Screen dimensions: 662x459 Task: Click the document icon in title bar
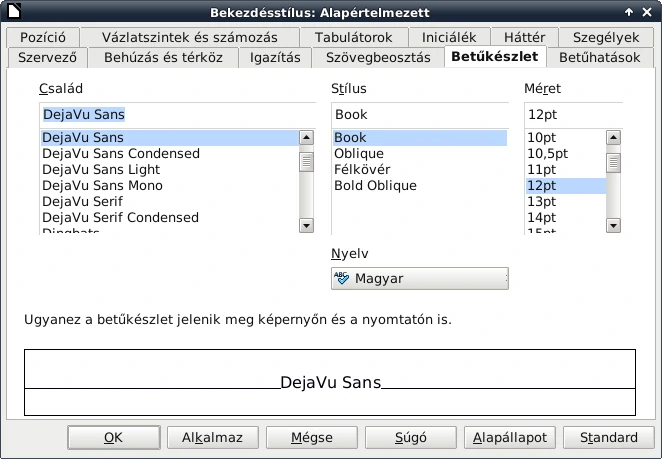click(14, 11)
